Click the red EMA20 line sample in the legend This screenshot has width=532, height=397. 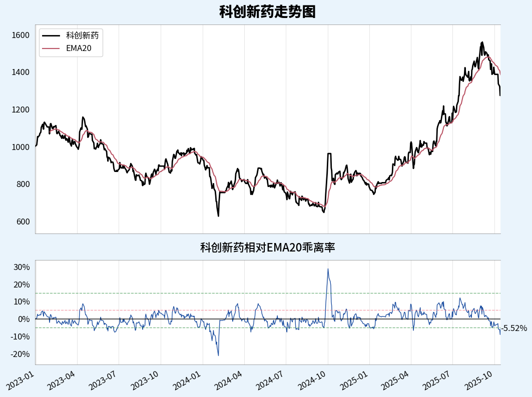(51, 48)
